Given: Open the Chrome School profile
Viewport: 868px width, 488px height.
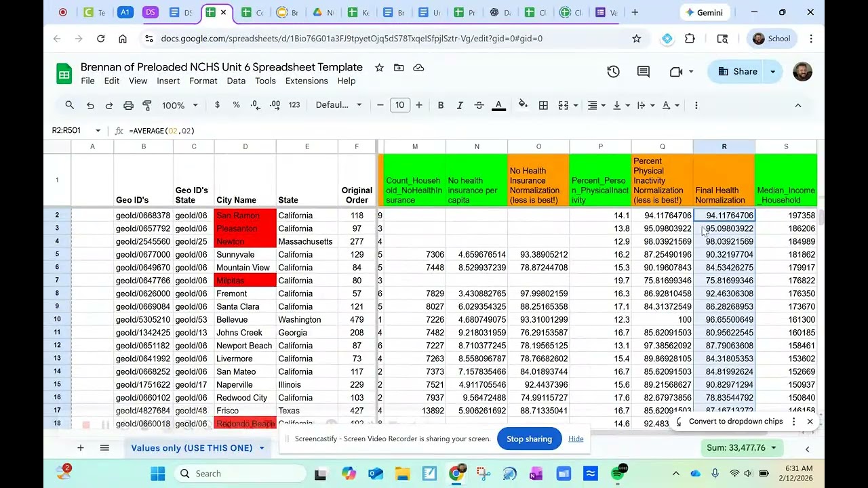Looking at the screenshot, I should coord(772,39).
